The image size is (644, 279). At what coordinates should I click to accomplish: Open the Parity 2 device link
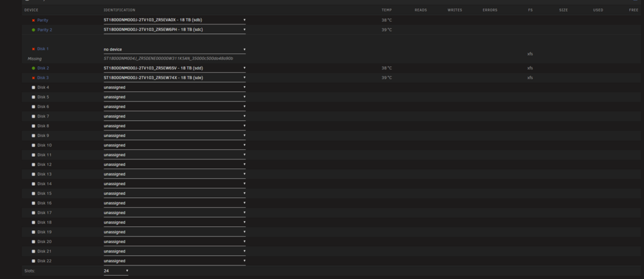coord(45,30)
